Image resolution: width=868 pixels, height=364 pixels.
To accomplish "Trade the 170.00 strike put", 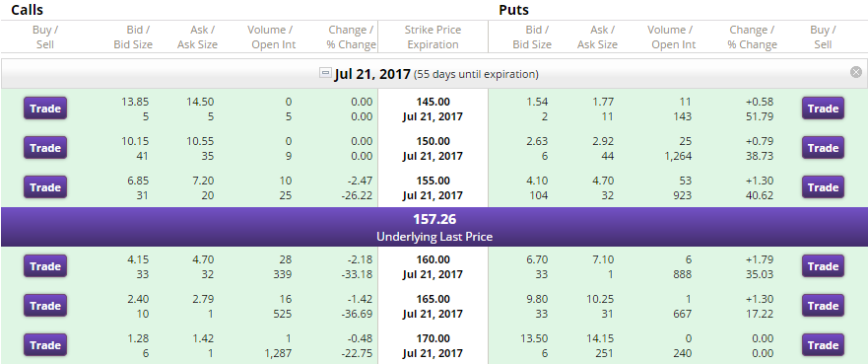I will [823, 345].
